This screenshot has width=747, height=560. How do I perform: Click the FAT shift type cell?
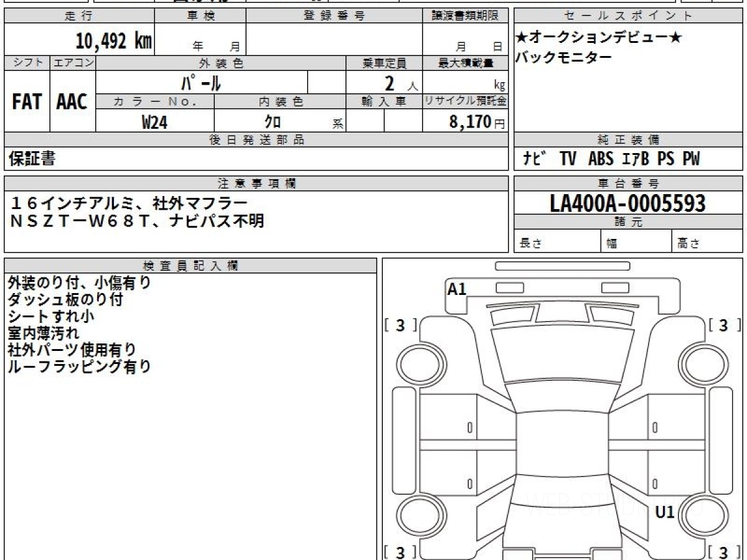[x=27, y=102]
